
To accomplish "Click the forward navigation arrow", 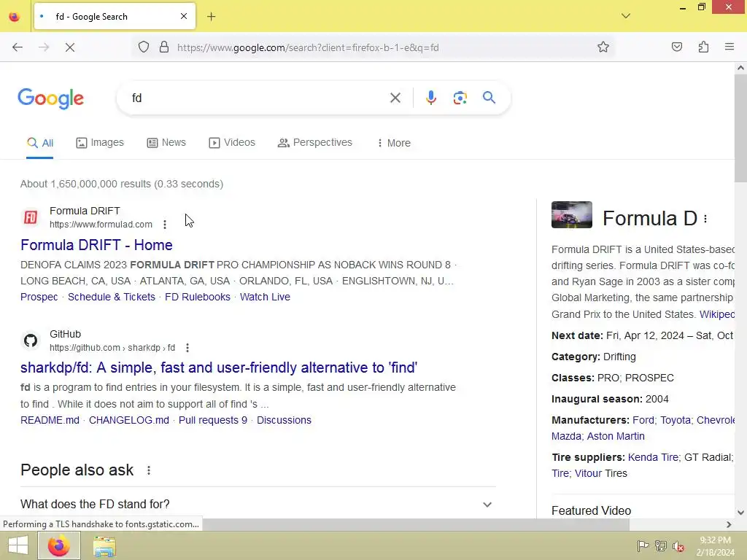I will coord(44,47).
